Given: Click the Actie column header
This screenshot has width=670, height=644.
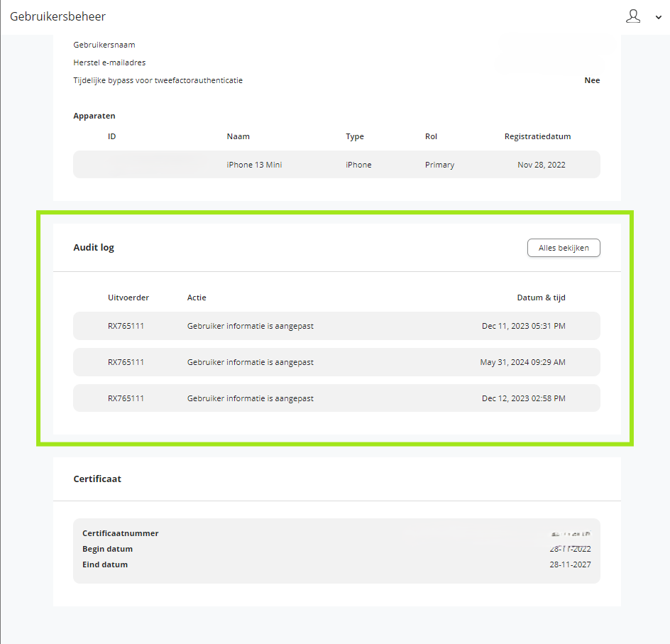Looking at the screenshot, I should coord(197,298).
